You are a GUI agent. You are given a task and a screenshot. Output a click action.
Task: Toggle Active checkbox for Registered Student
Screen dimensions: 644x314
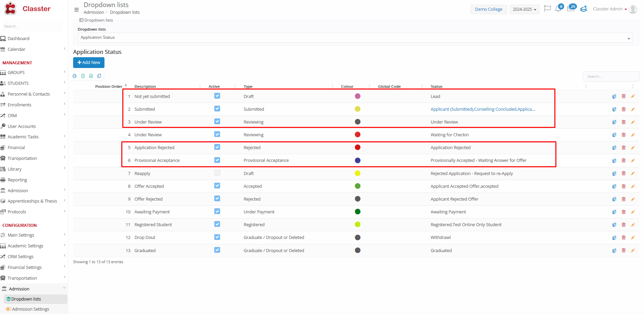tap(217, 224)
